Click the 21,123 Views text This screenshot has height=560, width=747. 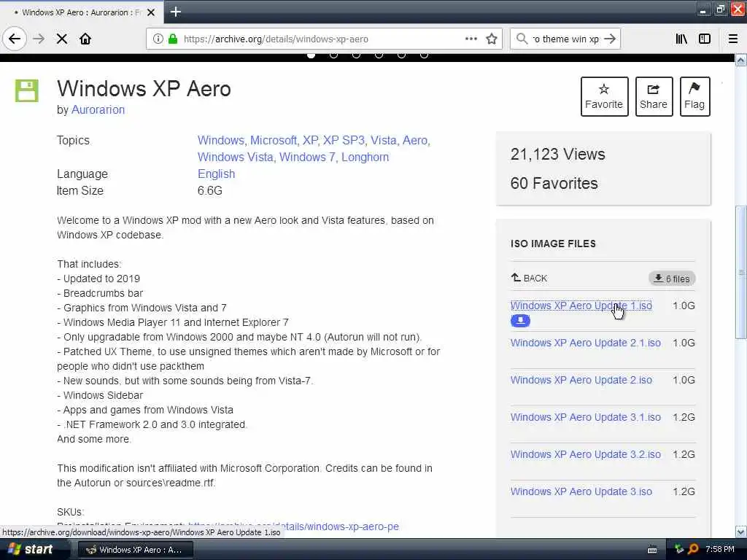coord(558,155)
